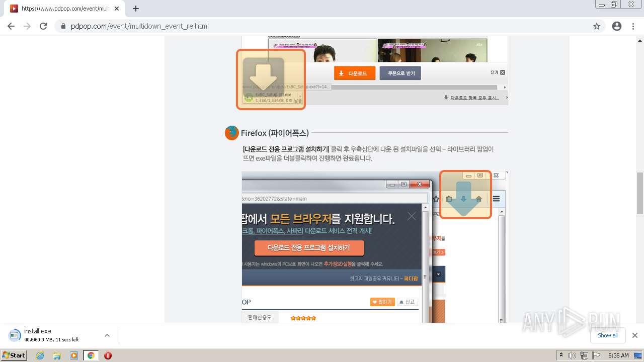Click the 닫기 close control in the image

point(498,72)
